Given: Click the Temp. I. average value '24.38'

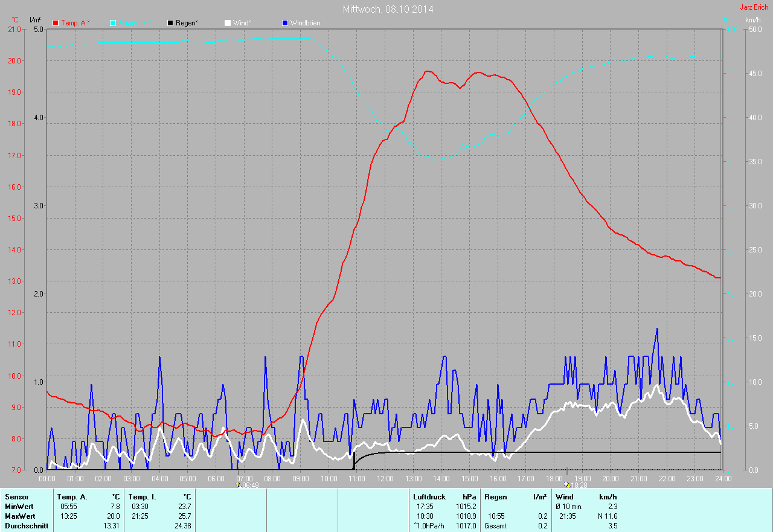Looking at the screenshot, I should point(182,526).
